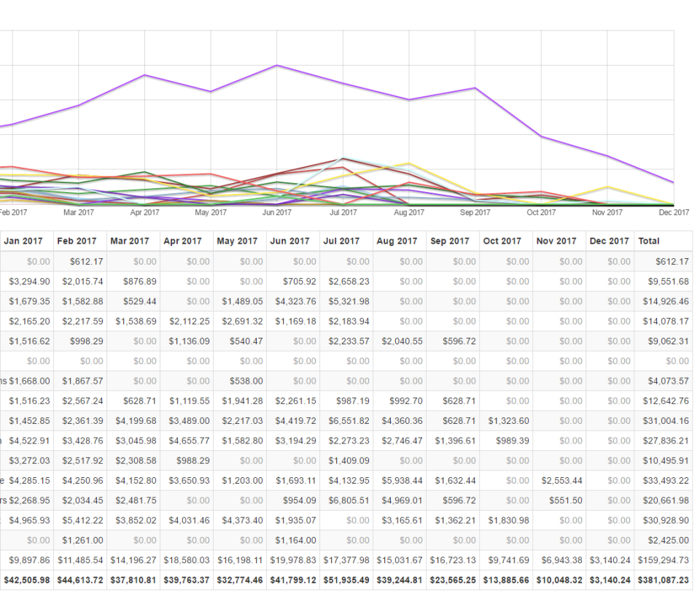Click the Mar 2017 chart axis label
Screen dimensions: 700x596
(79, 213)
